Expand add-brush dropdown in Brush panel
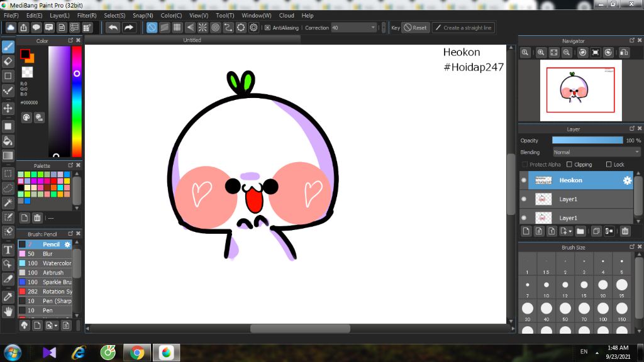Viewport: 644px width, 362px height. [56, 326]
